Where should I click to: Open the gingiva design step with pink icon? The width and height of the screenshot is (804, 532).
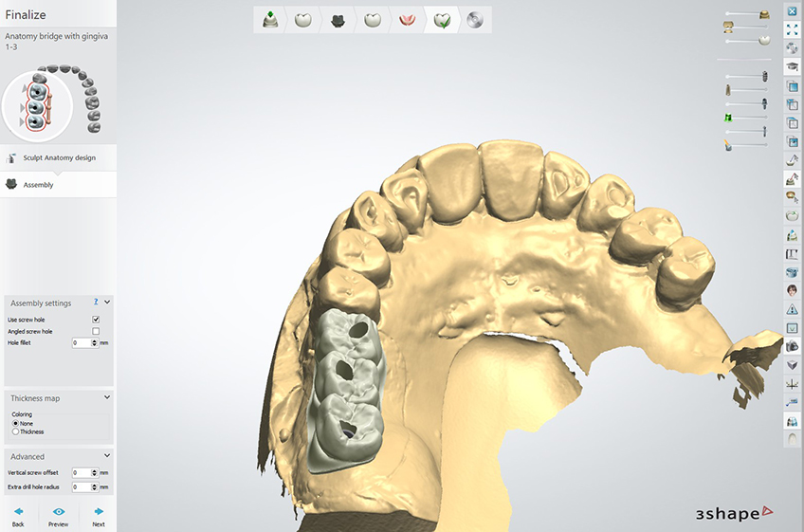click(407, 20)
